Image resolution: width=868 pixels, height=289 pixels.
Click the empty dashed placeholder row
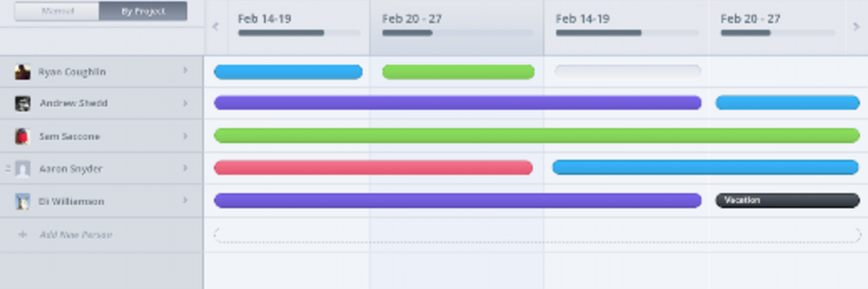pos(536,235)
